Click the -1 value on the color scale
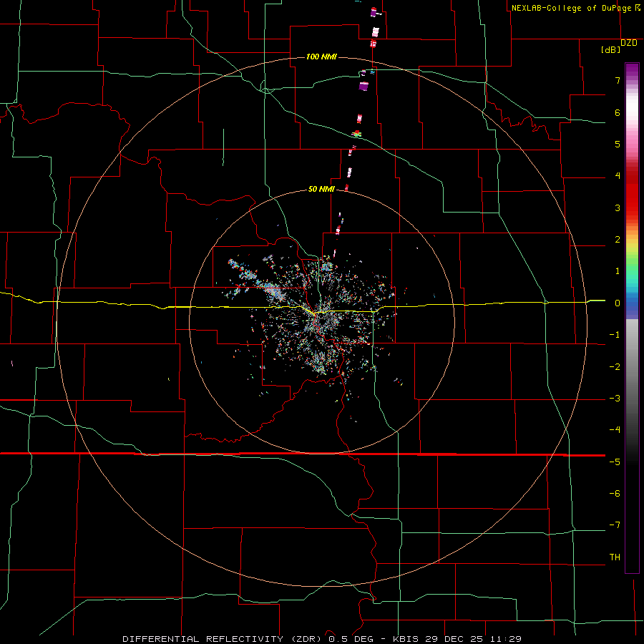644x644 pixels. [x=615, y=335]
